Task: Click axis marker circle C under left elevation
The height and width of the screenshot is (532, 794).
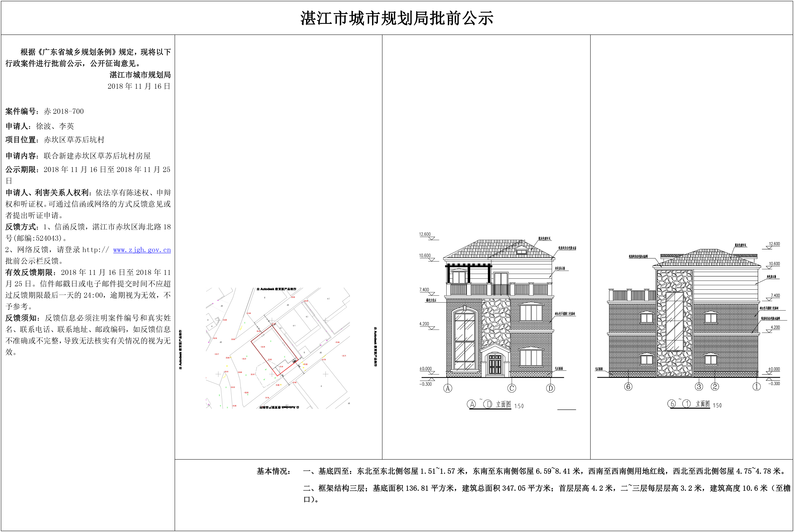Action: pos(512,388)
